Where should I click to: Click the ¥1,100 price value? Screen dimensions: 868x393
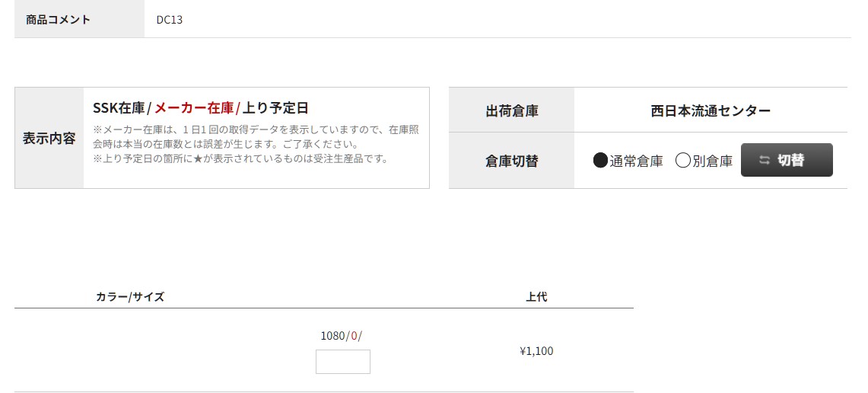coord(536,351)
